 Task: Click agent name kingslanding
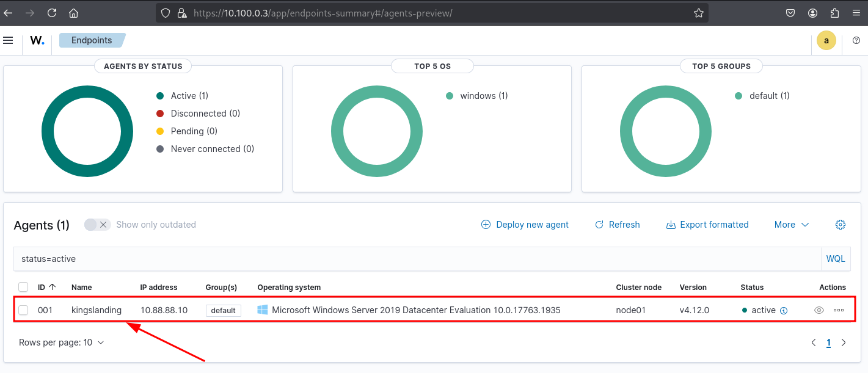[x=97, y=310]
